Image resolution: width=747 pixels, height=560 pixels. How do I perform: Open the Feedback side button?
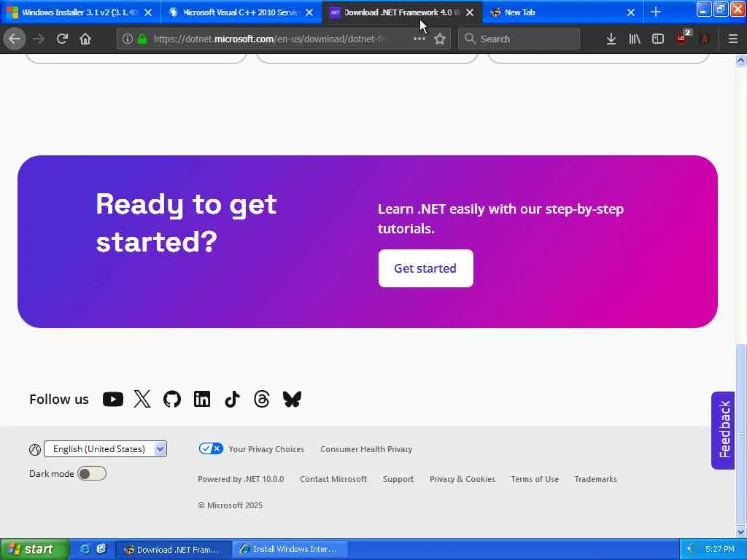(x=724, y=430)
